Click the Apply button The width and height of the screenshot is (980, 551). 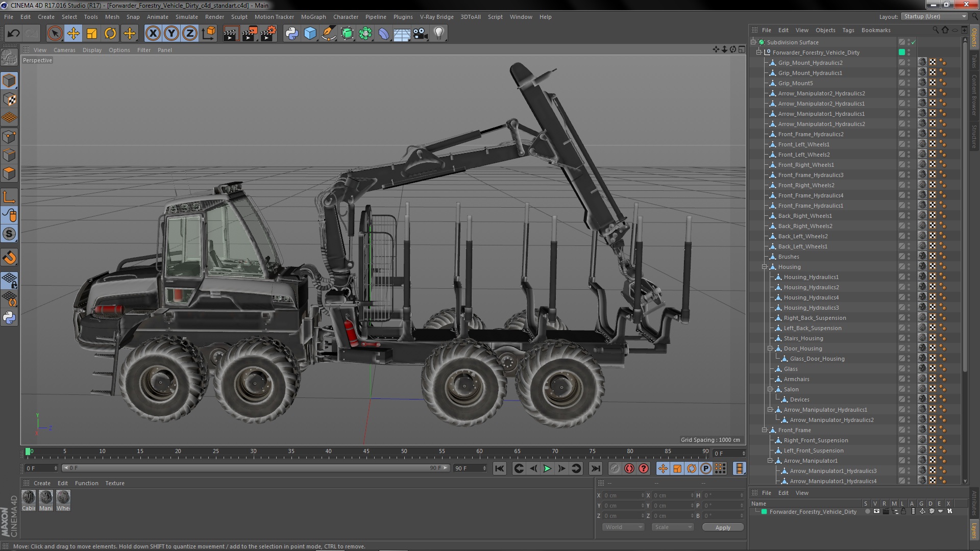[x=723, y=528]
